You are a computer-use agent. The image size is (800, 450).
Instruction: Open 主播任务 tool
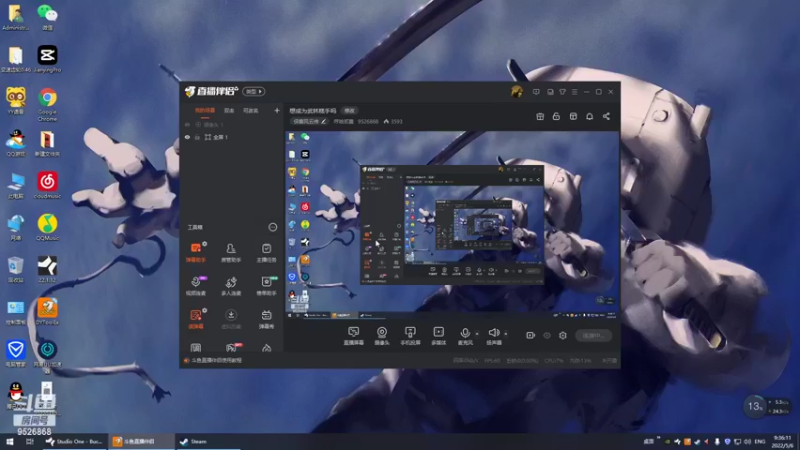pos(266,253)
